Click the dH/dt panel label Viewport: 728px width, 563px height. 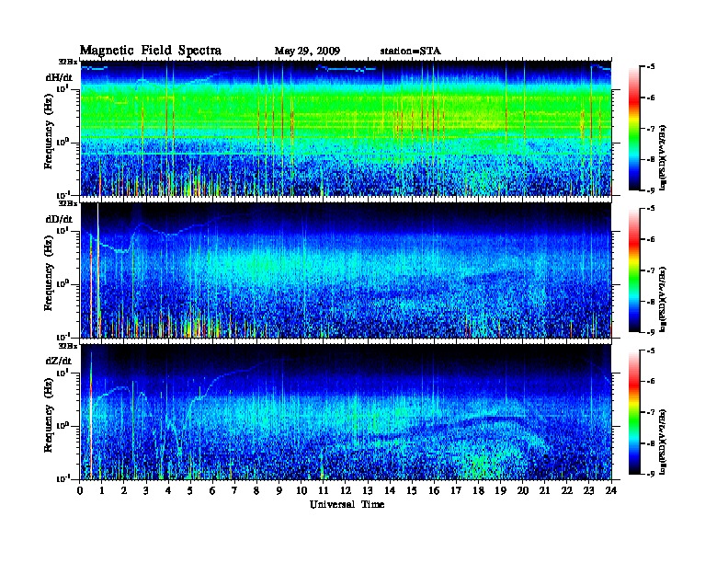59,77
